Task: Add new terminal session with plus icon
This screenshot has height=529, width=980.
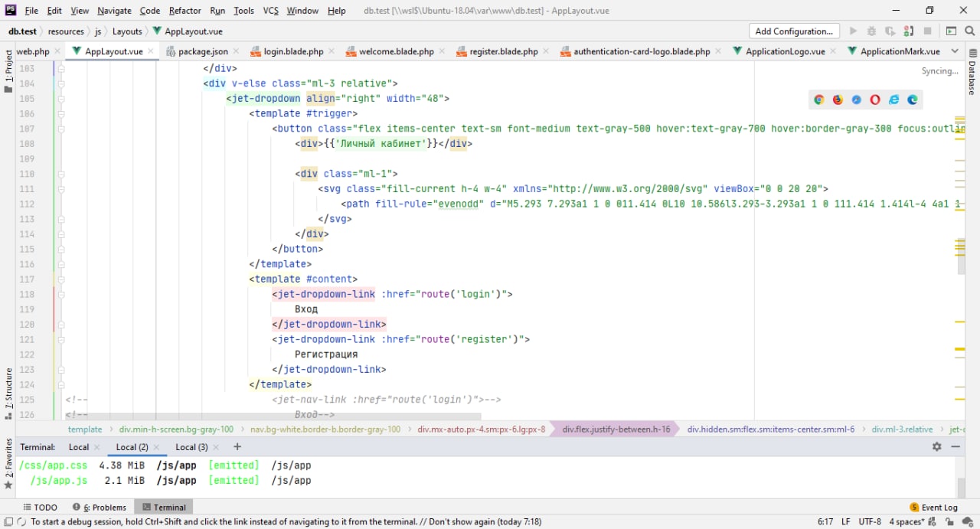Action: [x=237, y=446]
